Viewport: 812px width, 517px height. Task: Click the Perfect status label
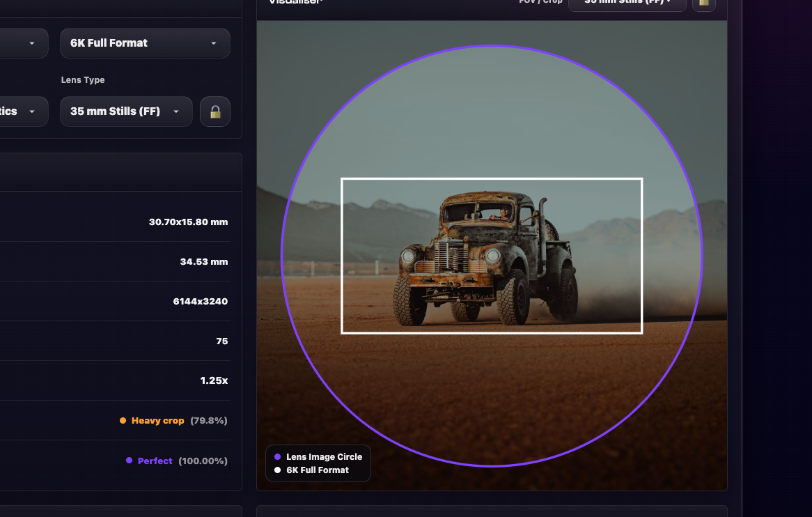click(155, 461)
